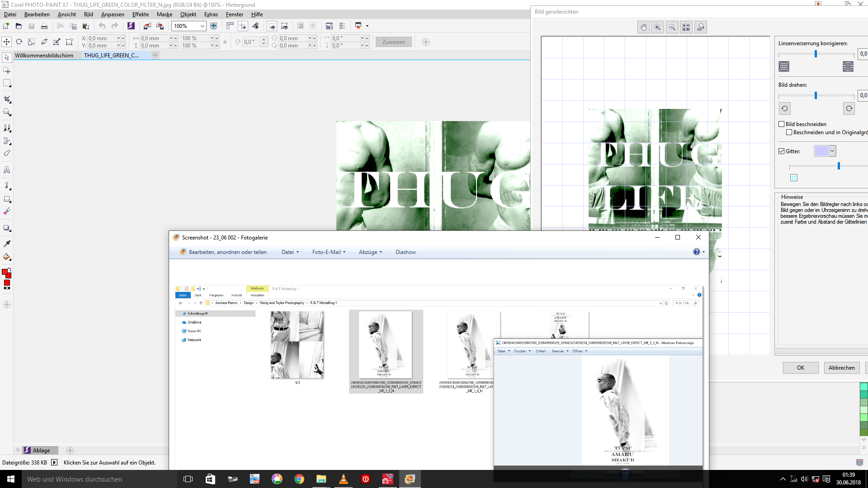Activate the Zoom tool in the toolbox
868x488 pixels.
point(7,112)
